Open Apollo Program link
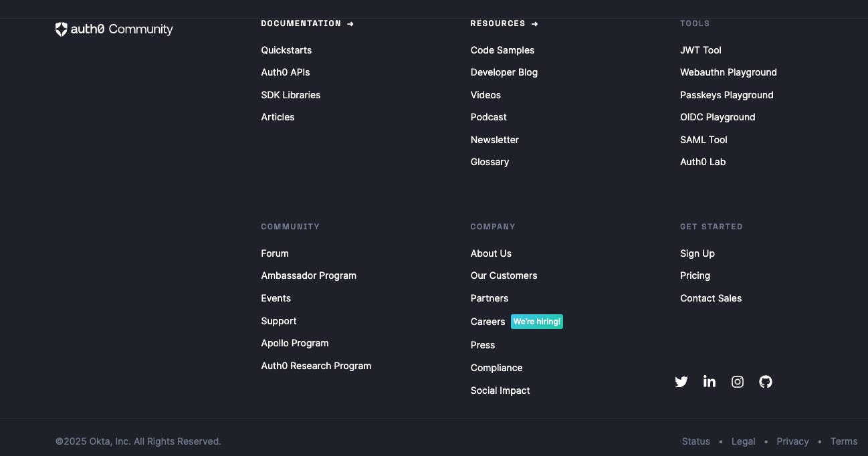 tap(295, 343)
